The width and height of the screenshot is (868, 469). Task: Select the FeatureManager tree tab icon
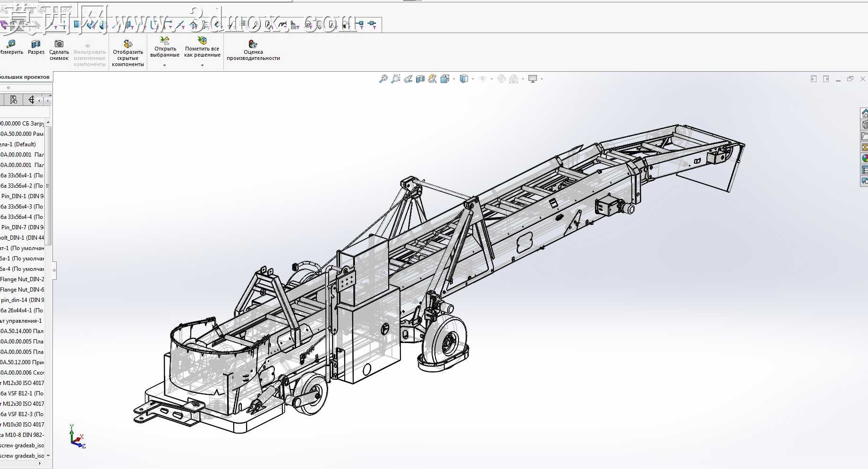point(13,100)
